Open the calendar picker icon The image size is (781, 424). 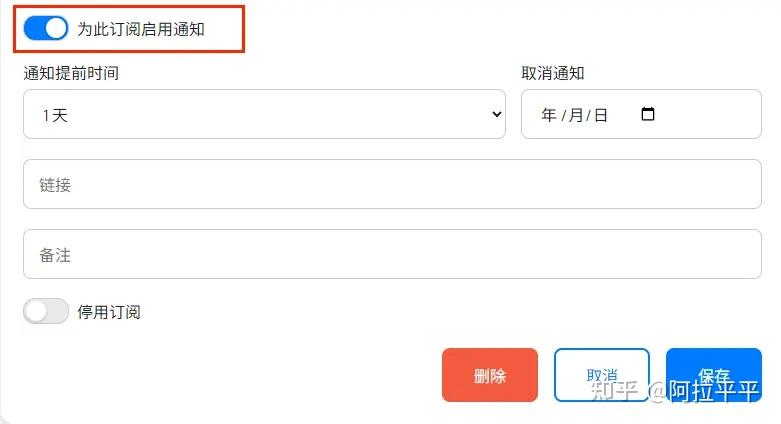pos(647,114)
